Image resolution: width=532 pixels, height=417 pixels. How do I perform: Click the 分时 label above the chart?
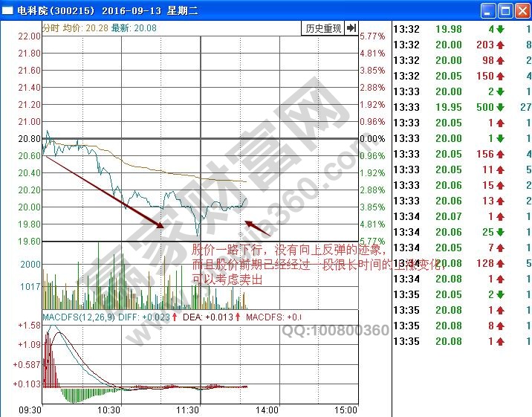[50, 28]
